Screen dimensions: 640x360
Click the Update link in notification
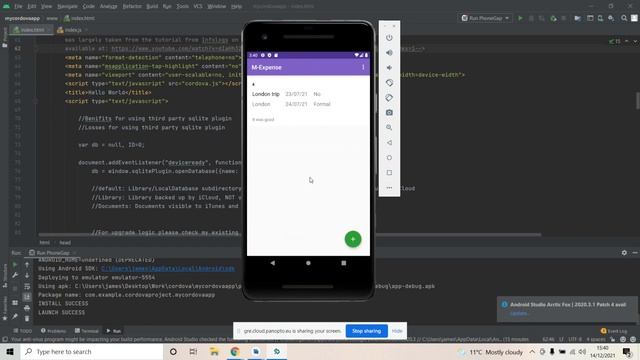[518, 313]
